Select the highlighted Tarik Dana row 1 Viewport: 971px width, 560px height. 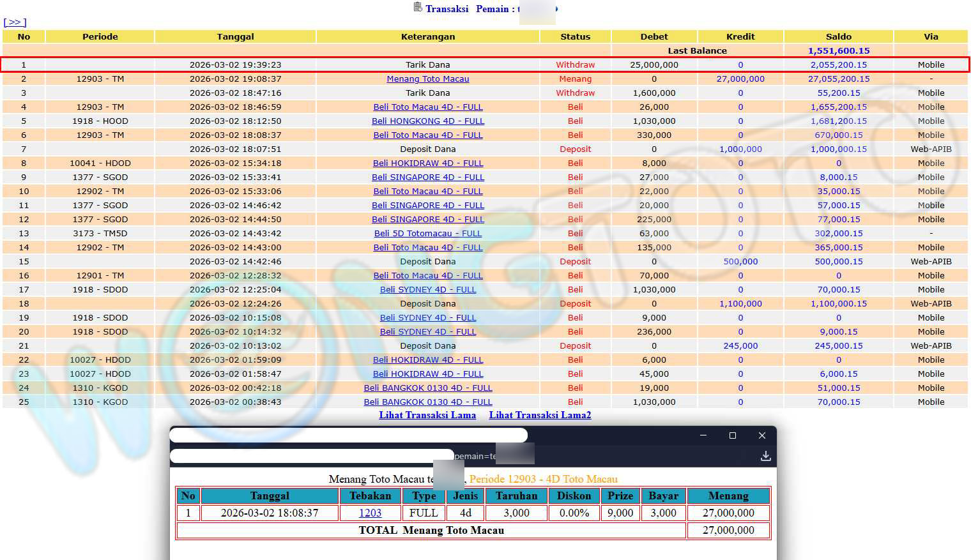tap(427, 64)
